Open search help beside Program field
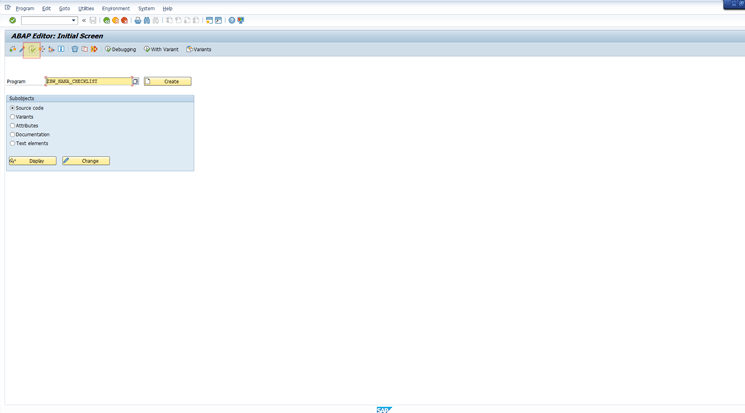 [x=135, y=81]
